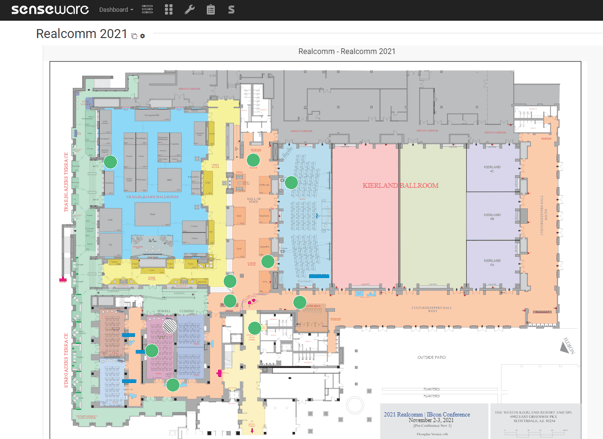Screen dimensions: 603x439
Task: Select green sensor dot beside lower seating room door
Action: tap(268, 261)
